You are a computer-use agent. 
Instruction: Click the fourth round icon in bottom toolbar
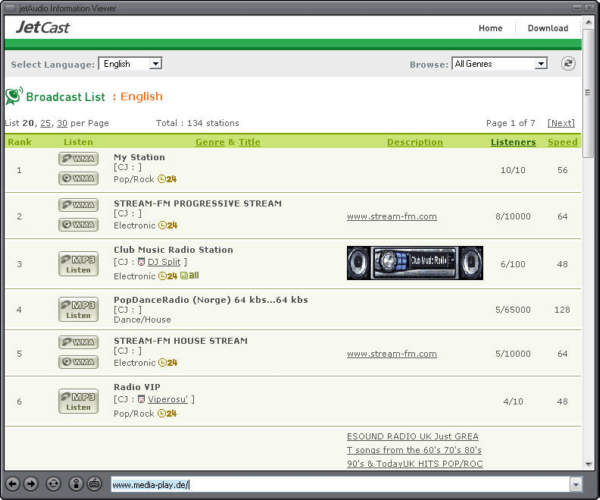tap(76, 484)
